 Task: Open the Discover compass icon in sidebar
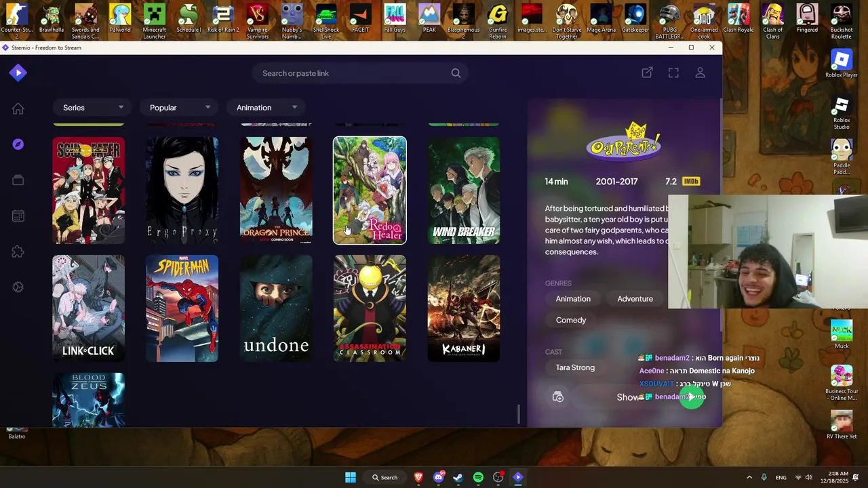18,144
